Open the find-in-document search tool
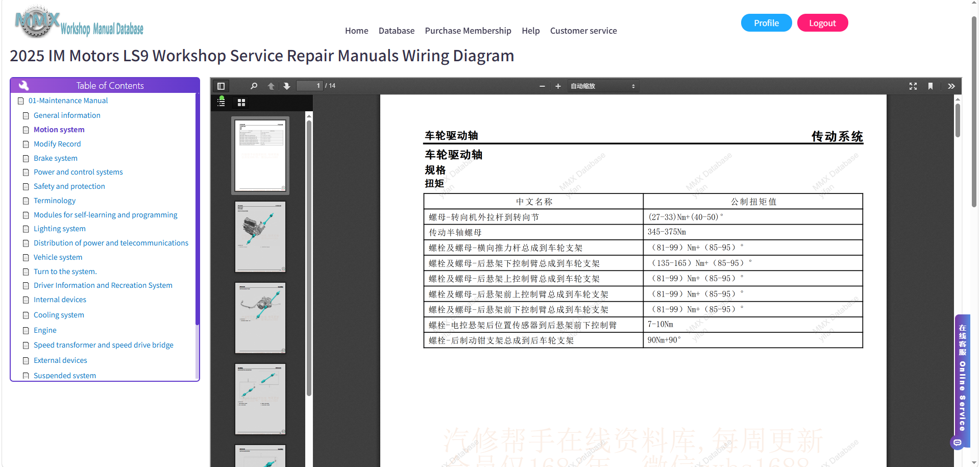This screenshot has width=980, height=467. 254,86
